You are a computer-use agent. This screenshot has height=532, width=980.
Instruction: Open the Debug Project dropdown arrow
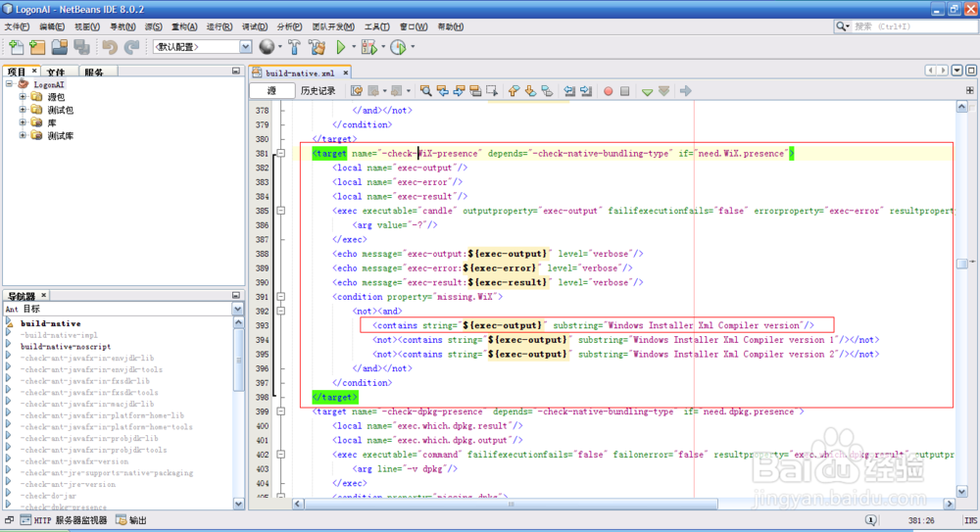tap(383, 47)
